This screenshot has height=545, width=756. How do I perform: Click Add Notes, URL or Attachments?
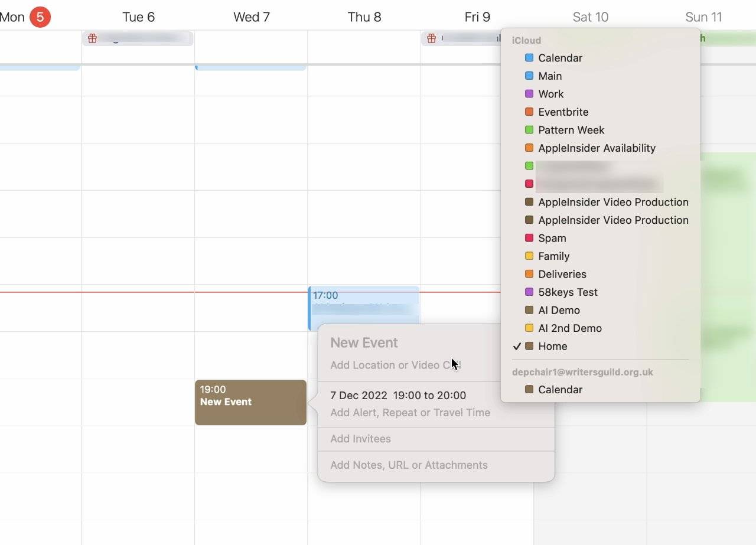click(x=409, y=465)
